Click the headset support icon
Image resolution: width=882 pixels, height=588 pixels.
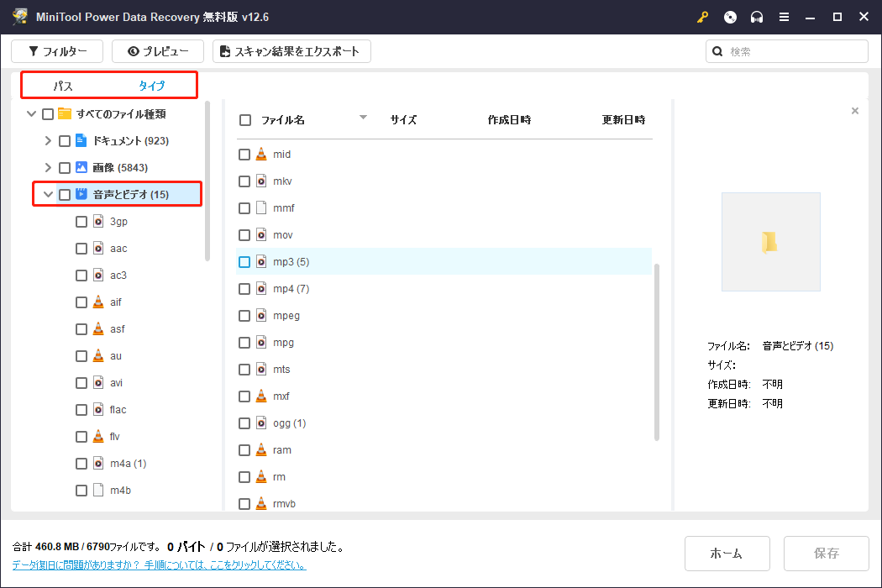point(756,17)
